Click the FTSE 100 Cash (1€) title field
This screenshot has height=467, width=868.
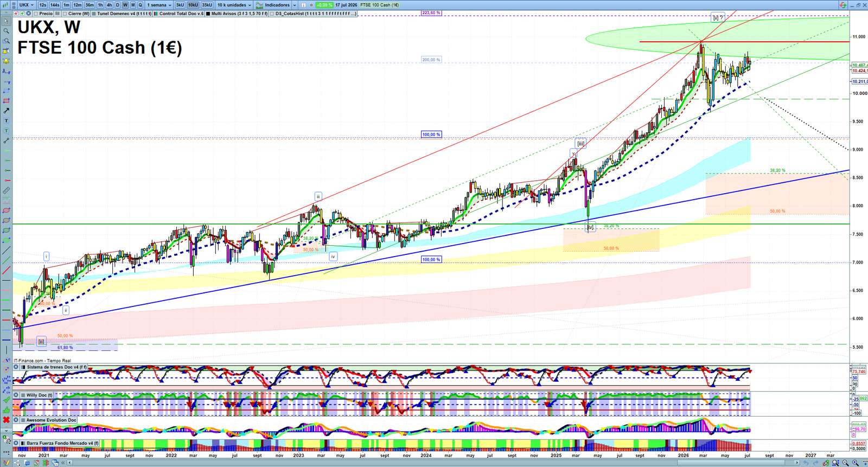pyautogui.click(x=380, y=5)
